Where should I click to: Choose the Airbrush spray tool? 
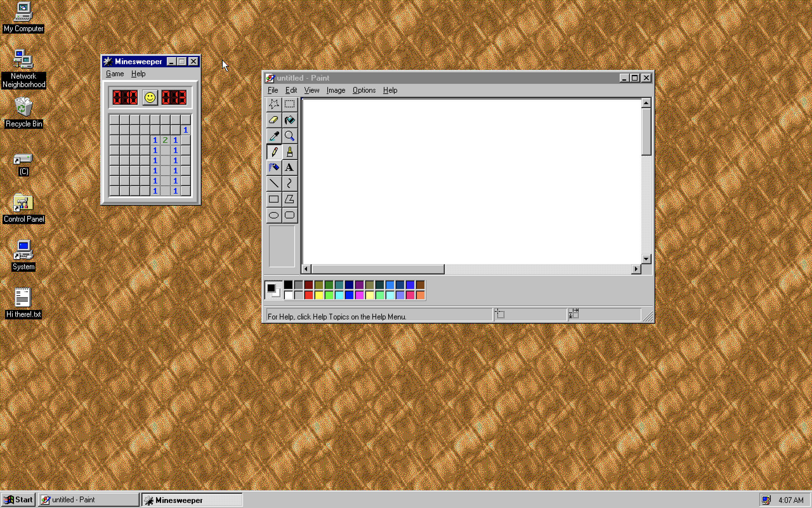274,167
